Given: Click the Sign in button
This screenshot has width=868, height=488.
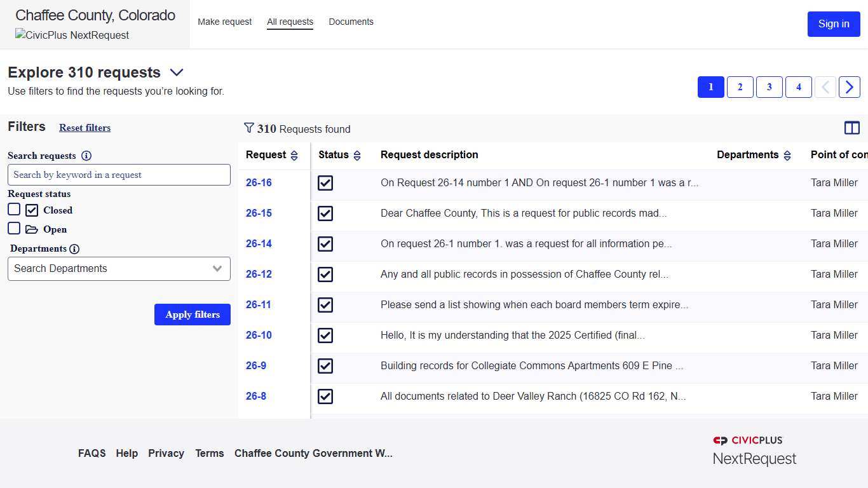Looking at the screenshot, I should [x=834, y=24].
